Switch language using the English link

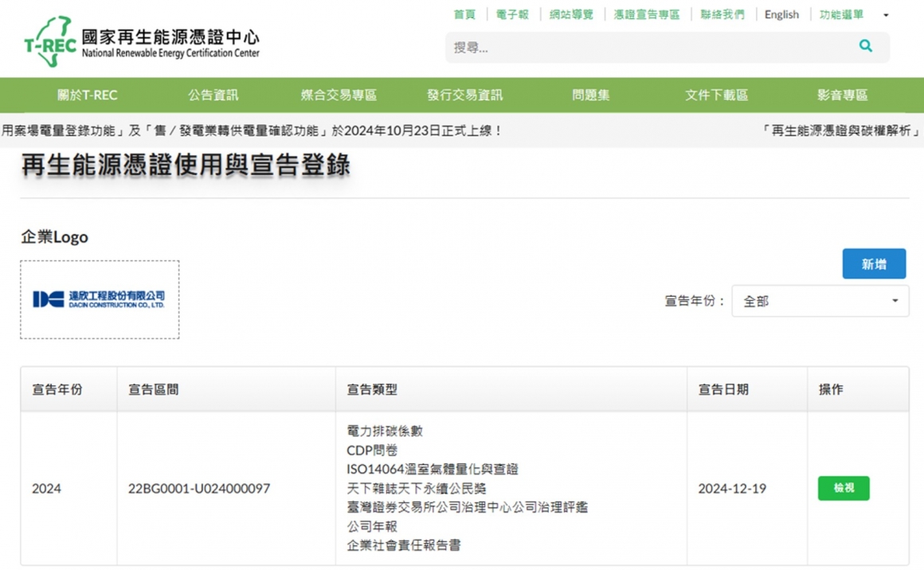[x=781, y=15]
